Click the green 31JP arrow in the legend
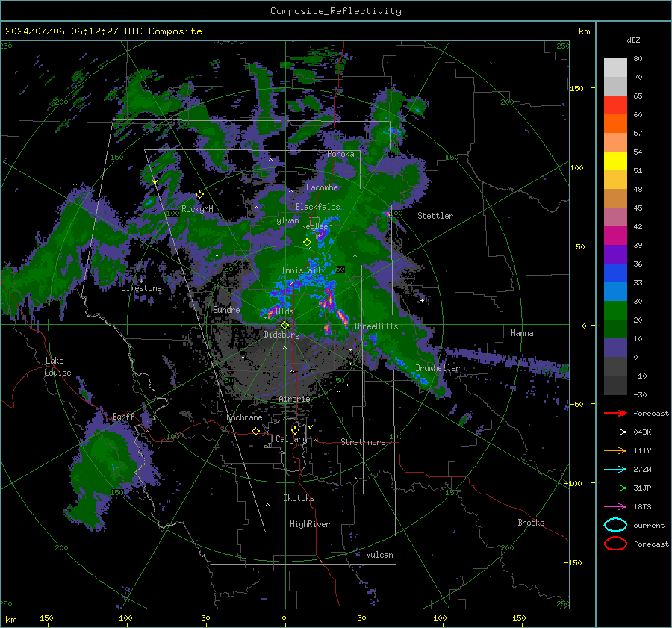This screenshot has height=628, width=672. [615, 488]
